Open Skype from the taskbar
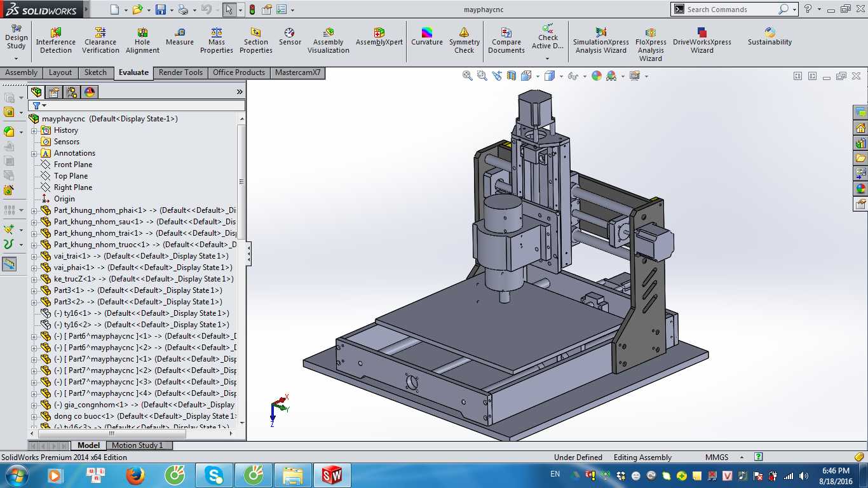 click(x=214, y=475)
